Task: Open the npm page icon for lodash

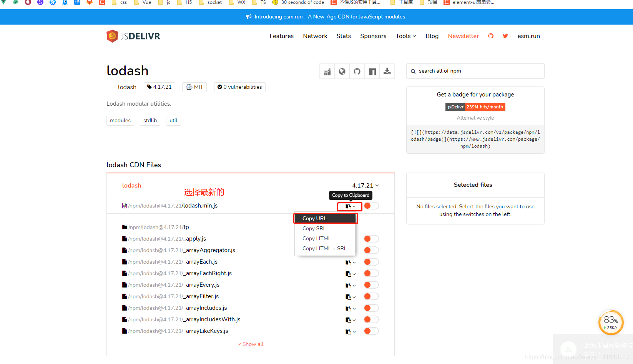Action: (372, 71)
